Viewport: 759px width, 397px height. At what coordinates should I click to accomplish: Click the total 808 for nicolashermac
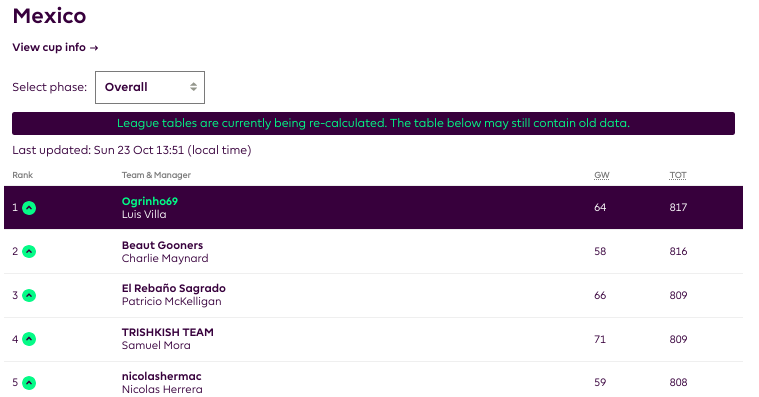(678, 382)
